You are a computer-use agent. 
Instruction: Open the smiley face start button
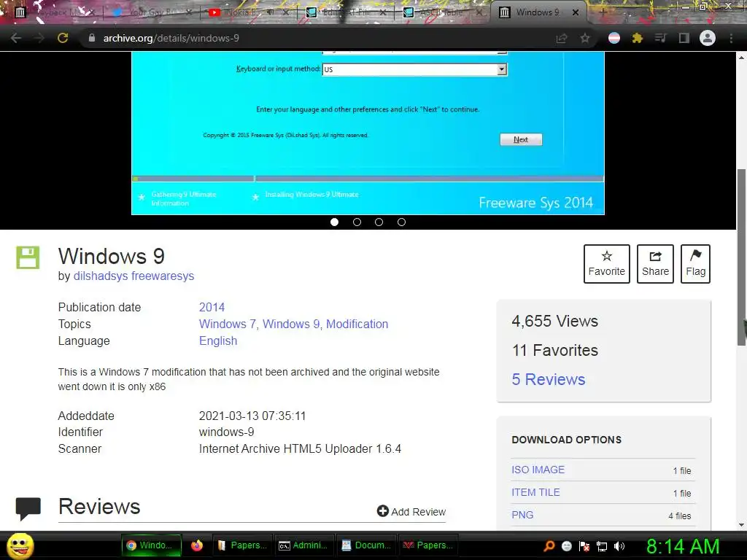point(20,545)
